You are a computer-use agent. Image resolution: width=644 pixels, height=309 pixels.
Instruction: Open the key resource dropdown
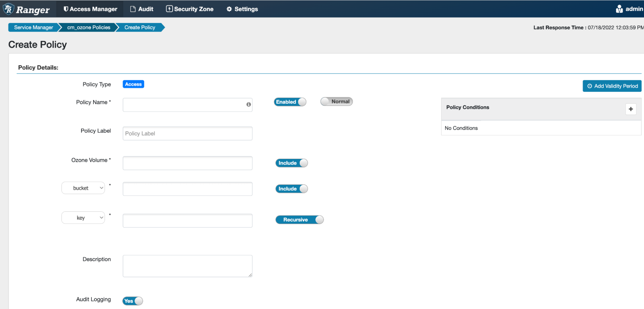(83, 218)
